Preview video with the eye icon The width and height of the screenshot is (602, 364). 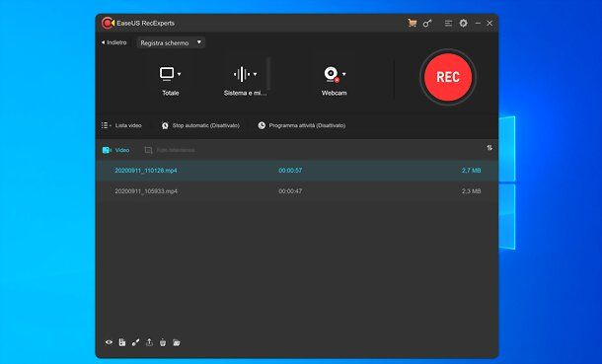(109, 342)
